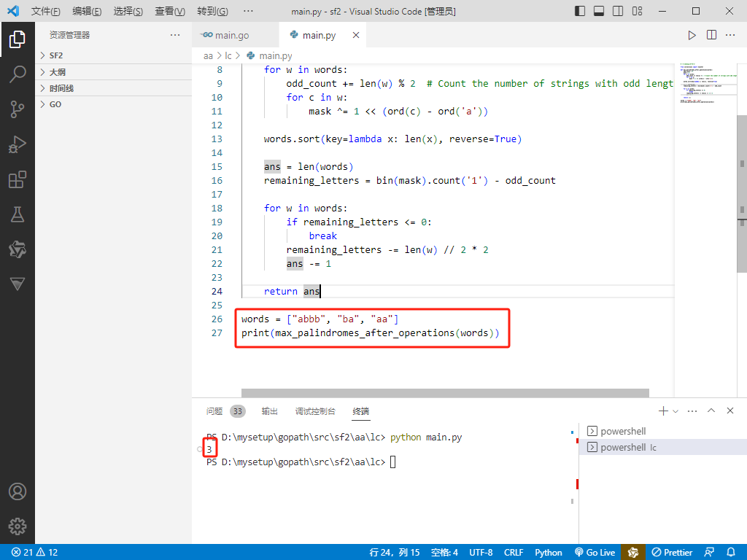Open the Search view icon

pos(18,74)
